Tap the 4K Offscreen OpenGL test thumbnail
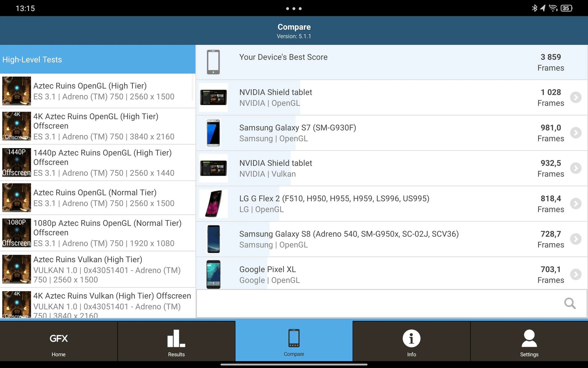The image size is (588, 368). click(x=17, y=126)
